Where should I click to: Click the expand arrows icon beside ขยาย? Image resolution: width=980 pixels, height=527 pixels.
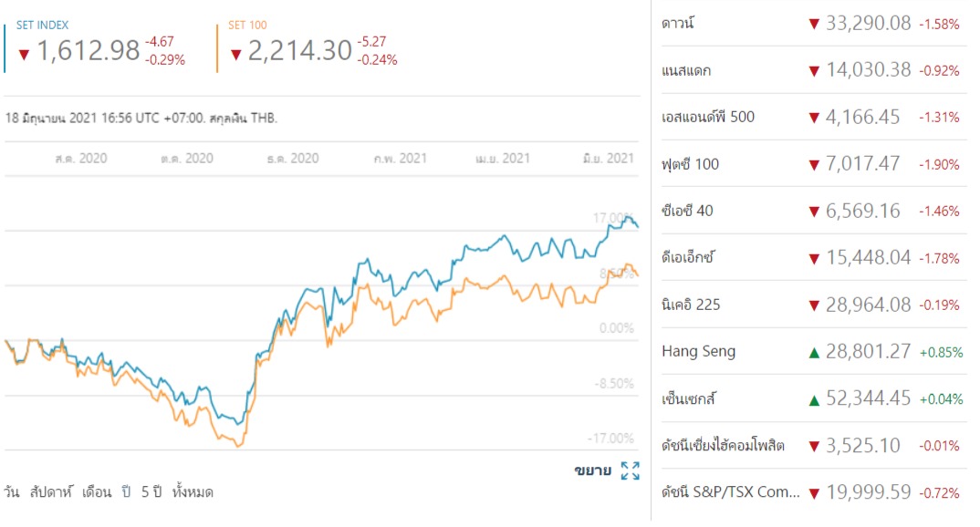pyautogui.click(x=630, y=470)
